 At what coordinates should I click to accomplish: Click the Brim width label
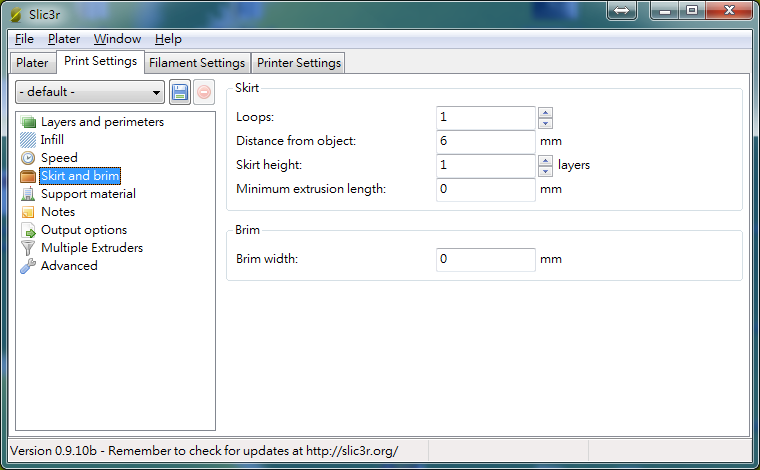coord(267,259)
